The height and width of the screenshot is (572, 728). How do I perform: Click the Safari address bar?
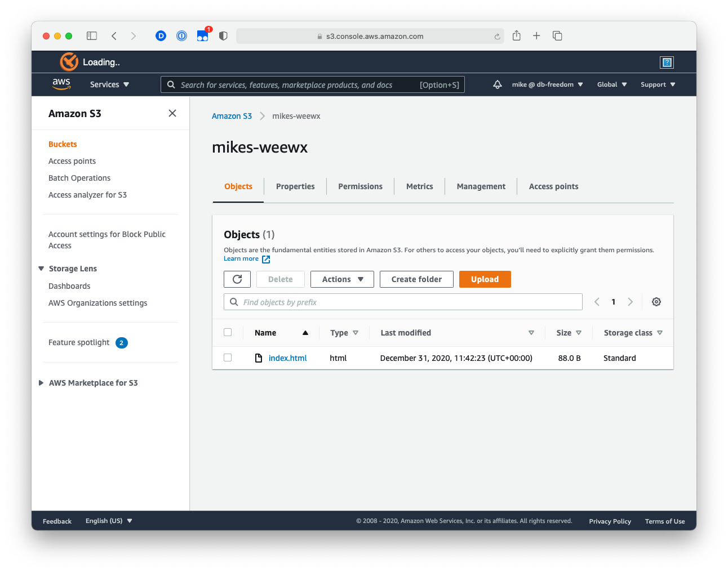point(370,36)
